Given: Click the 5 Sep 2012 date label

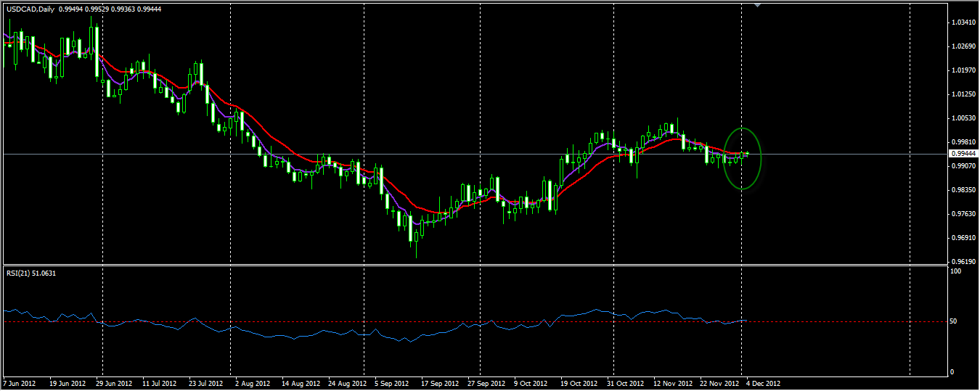Looking at the screenshot, I should (392, 383).
